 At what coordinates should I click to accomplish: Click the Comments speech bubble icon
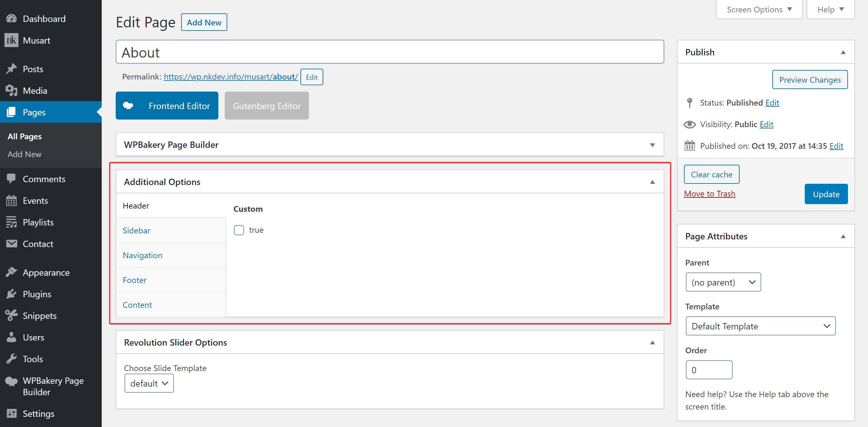pos(11,179)
